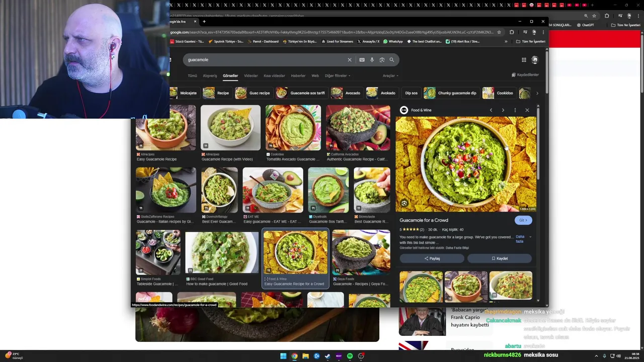Open the Parrot - Dashboard bookmark
Viewport: 644px width, 362px height.
click(x=263, y=41)
